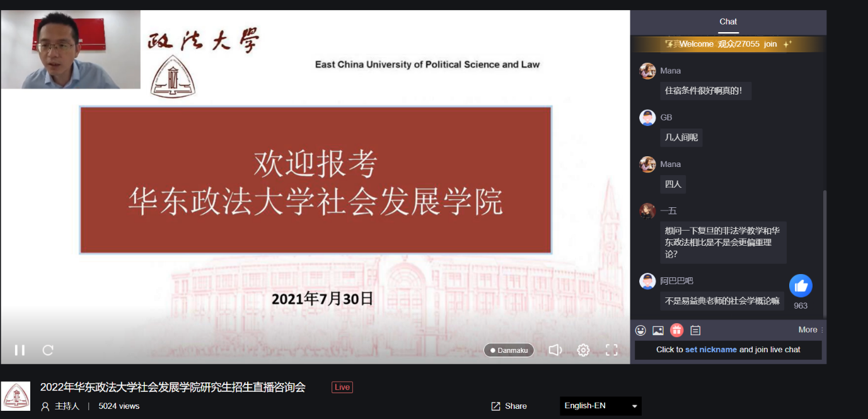Click the username GB in chat
Image resolution: width=868 pixels, height=419 pixels.
point(666,117)
